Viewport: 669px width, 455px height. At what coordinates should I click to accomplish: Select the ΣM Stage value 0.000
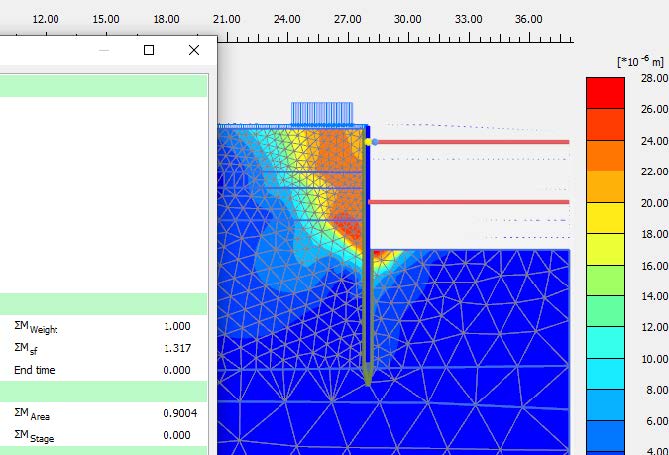coord(177,435)
